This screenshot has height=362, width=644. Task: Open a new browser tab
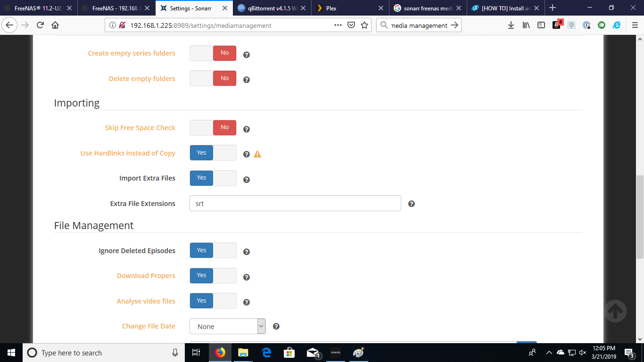coord(553,8)
